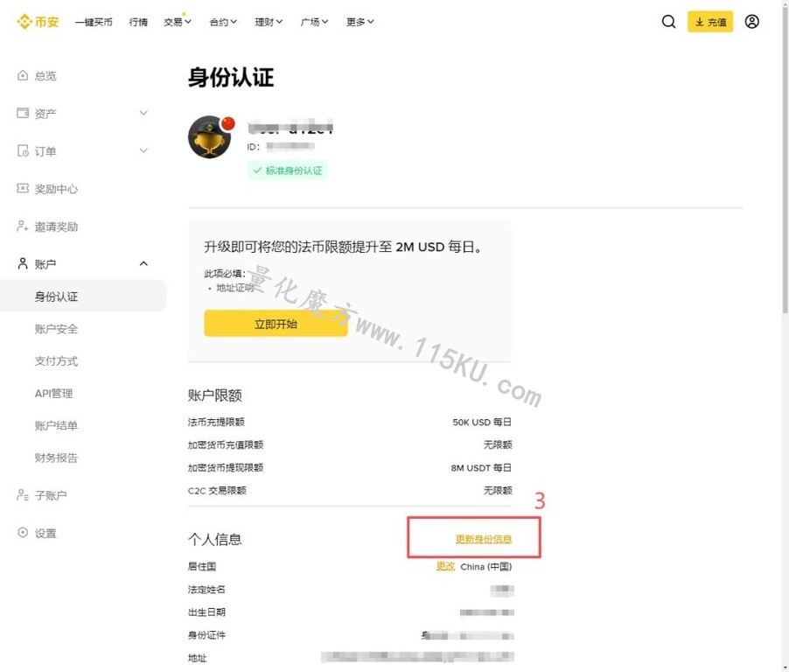Image resolution: width=789 pixels, height=672 pixels.
Task: Open the 广场 dropdown menu
Action: [315, 22]
